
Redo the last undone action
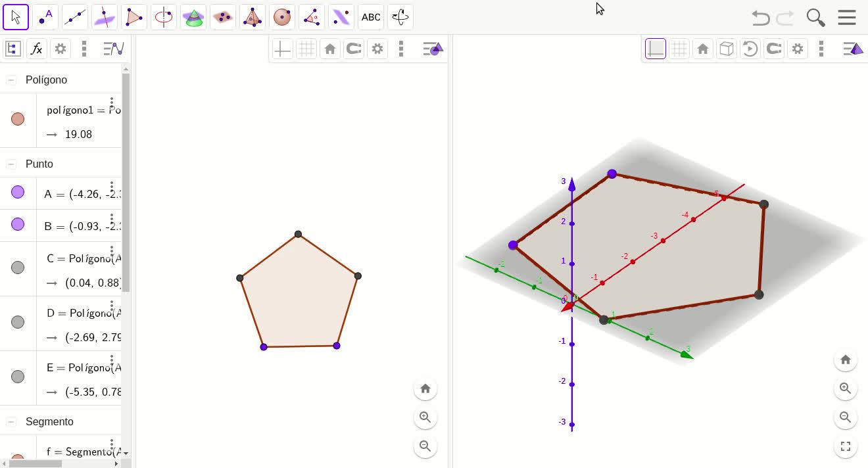point(785,18)
